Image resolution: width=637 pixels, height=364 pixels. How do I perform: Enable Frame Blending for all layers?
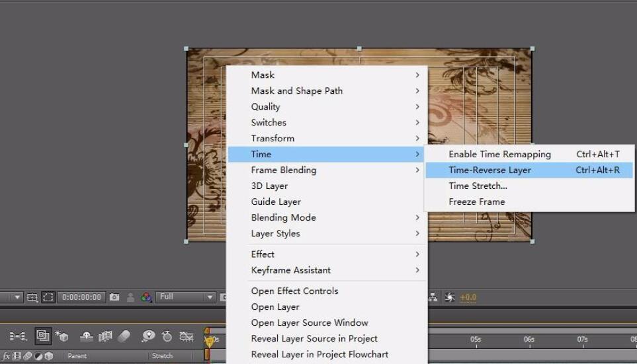[x=105, y=336]
